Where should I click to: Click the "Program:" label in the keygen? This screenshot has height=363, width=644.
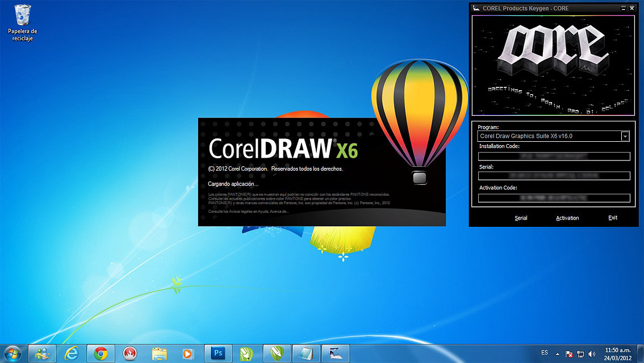[x=488, y=127]
